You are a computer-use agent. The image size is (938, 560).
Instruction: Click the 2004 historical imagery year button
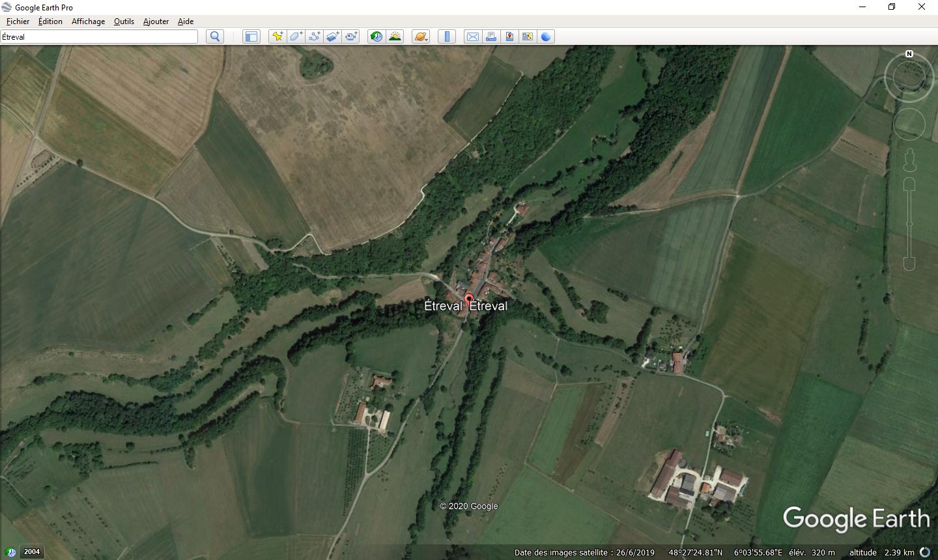[31, 552]
